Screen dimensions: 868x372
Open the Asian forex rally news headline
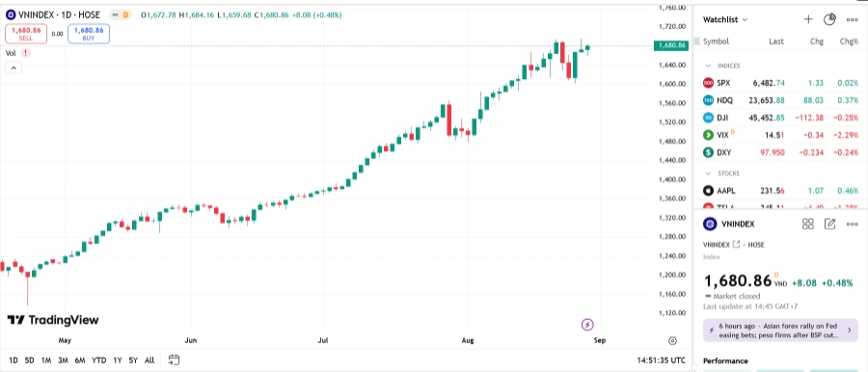(x=780, y=331)
